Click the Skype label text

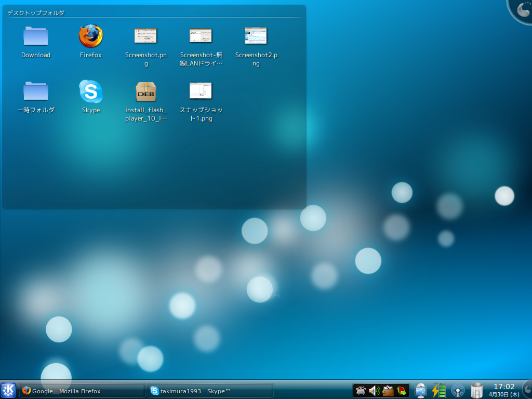(x=91, y=110)
